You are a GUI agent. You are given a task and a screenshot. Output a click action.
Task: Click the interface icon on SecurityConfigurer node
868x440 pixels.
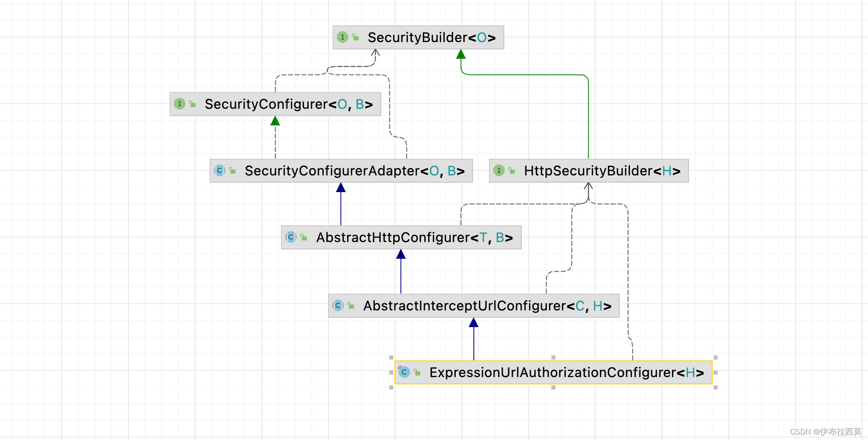[179, 104]
